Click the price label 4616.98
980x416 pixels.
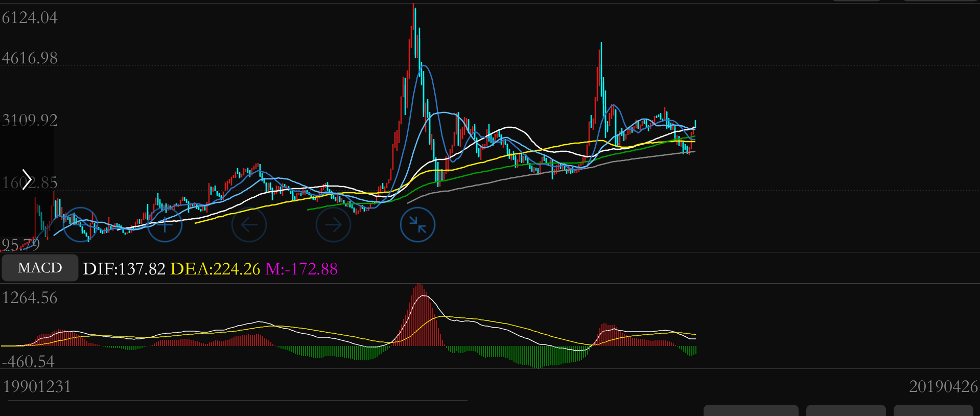click(x=30, y=58)
